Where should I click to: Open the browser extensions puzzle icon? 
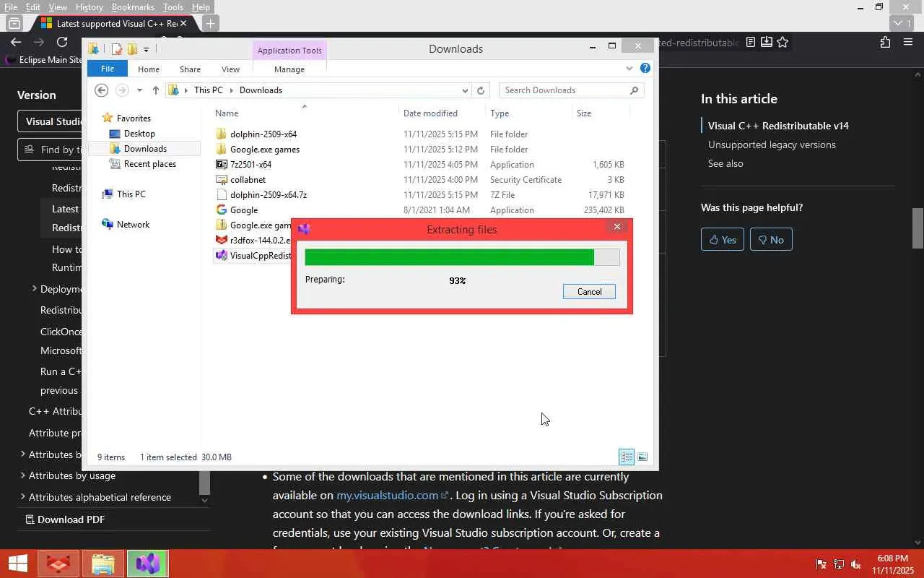(885, 43)
